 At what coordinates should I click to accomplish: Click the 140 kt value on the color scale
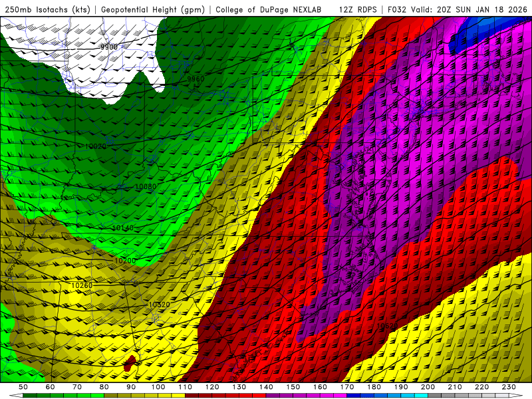(x=266, y=387)
